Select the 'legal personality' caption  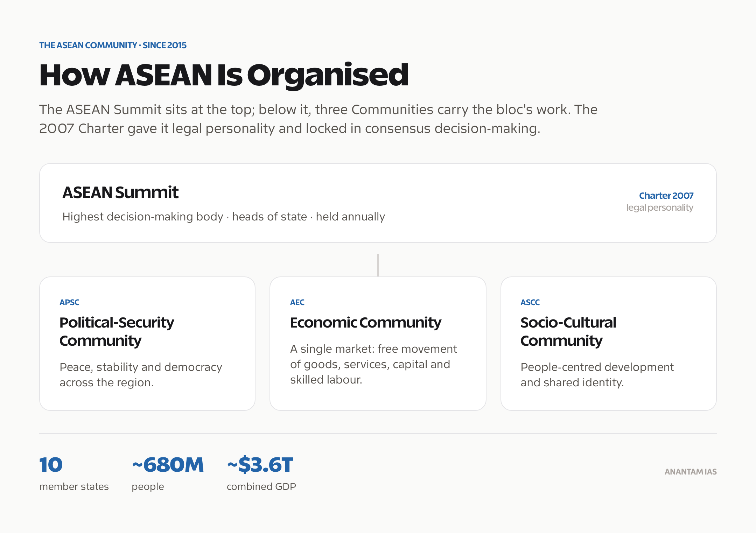(660, 208)
